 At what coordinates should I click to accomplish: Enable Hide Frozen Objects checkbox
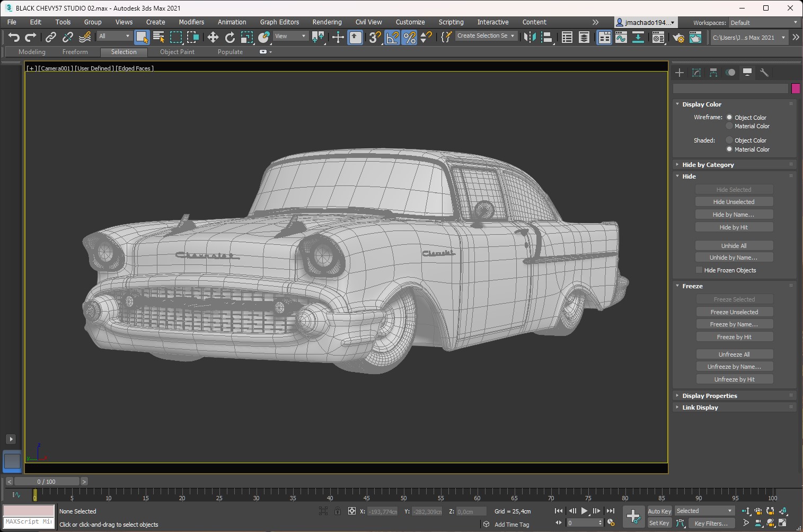699,270
